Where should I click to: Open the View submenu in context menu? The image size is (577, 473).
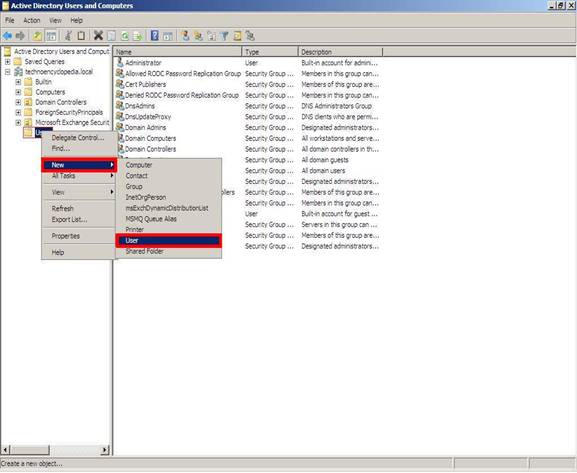tap(79, 192)
